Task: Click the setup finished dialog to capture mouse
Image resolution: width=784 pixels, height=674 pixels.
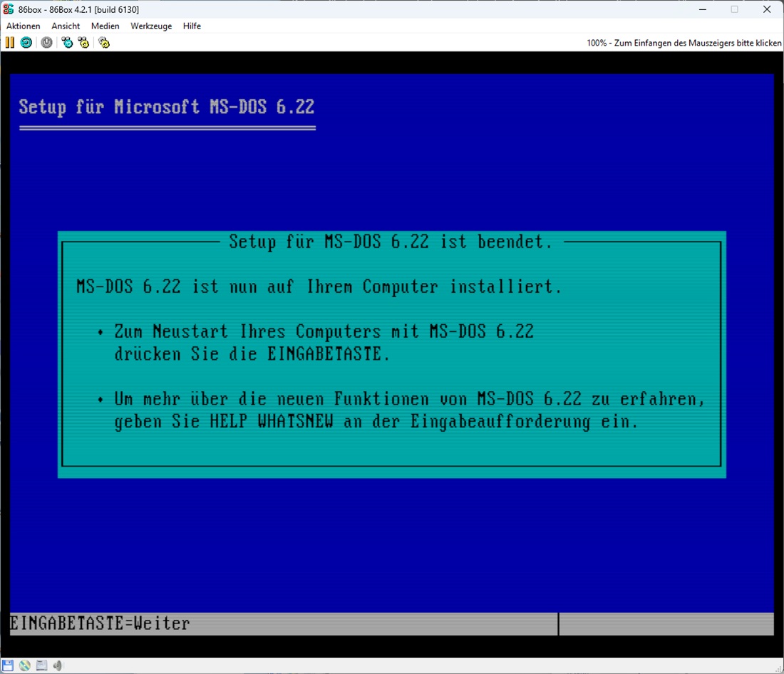Action: point(391,354)
